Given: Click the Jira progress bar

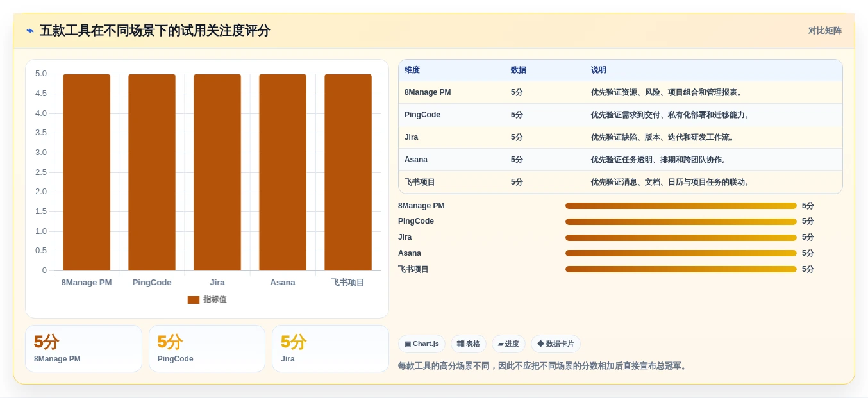Looking at the screenshot, I should pyautogui.click(x=681, y=238).
